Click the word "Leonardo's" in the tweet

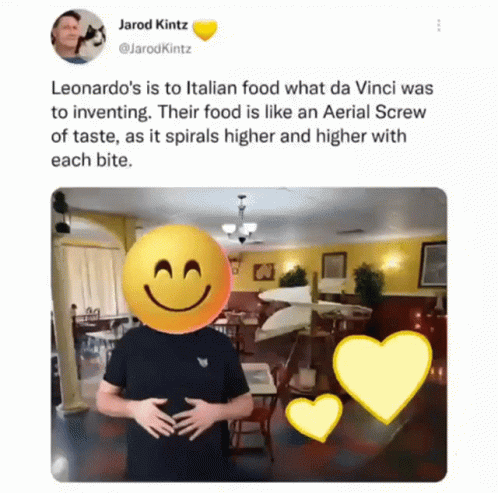click(x=96, y=88)
